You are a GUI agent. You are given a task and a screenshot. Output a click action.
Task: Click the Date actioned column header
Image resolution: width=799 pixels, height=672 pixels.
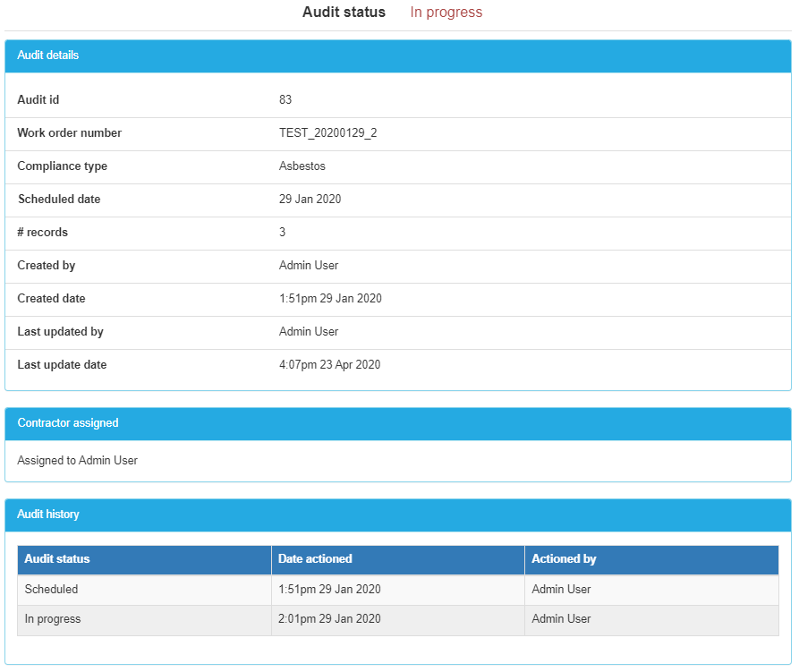(x=317, y=559)
